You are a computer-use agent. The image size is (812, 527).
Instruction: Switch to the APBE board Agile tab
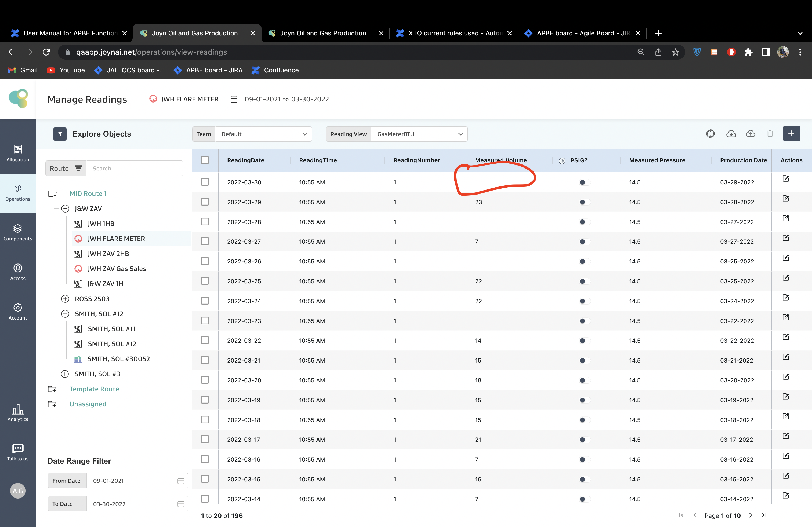[580, 33]
